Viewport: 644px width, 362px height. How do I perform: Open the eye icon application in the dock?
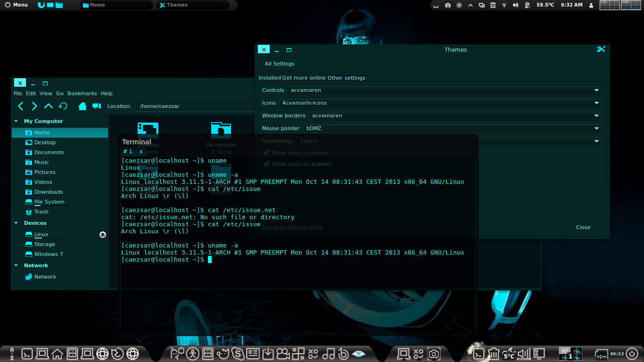click(x=359, y=353)
